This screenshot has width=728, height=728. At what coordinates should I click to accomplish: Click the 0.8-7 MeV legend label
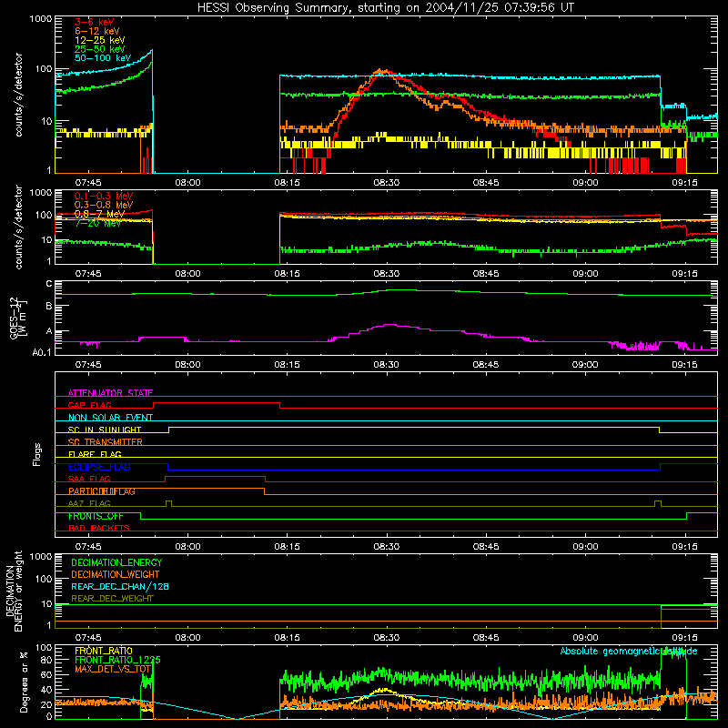(x=100, y=214)
